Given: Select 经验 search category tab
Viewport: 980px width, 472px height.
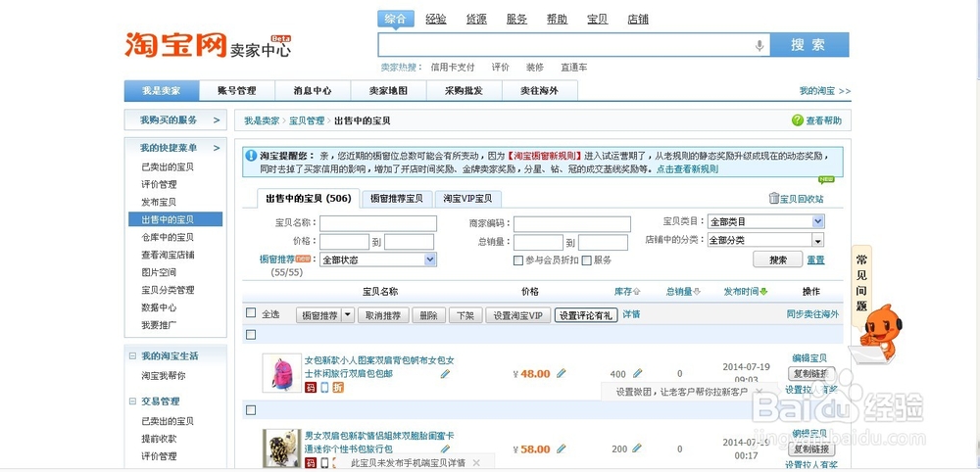Looking at the screenshot, I should pos(436,19).
